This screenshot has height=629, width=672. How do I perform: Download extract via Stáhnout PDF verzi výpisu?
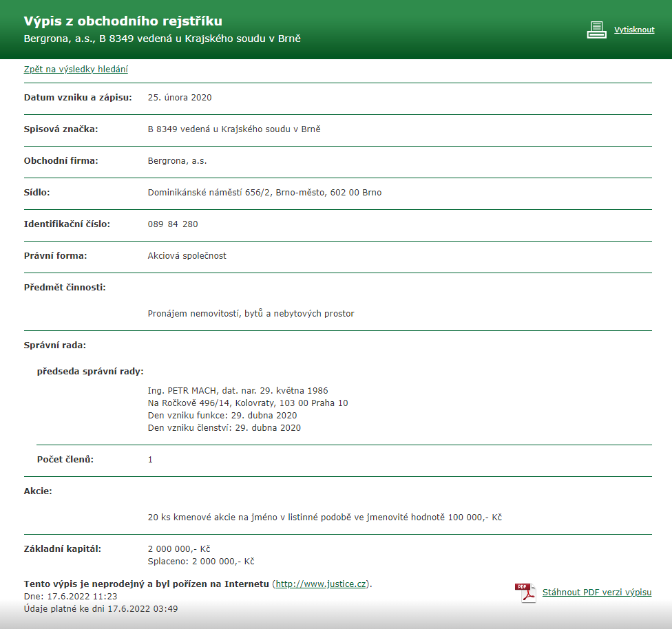[597, 592]
